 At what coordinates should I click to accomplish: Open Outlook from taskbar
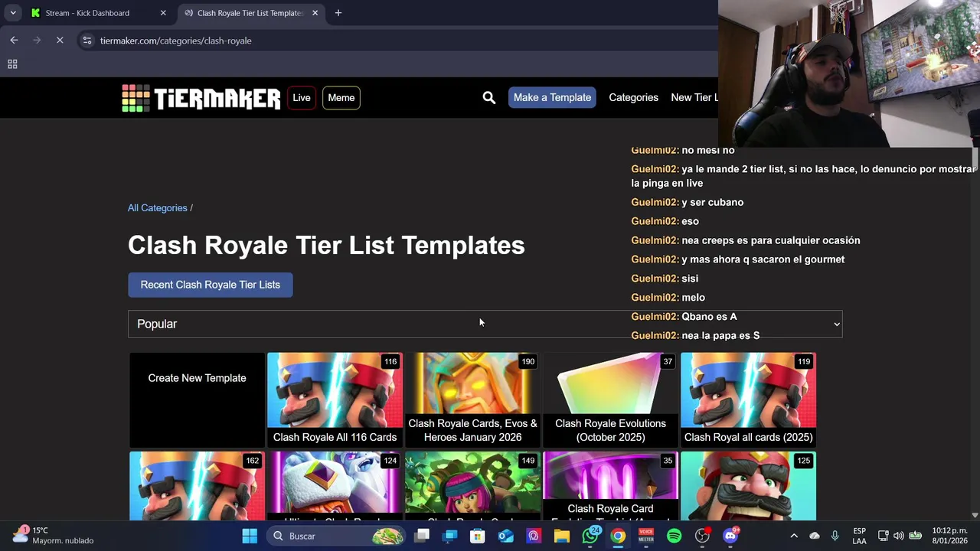[x=505, y=536]
